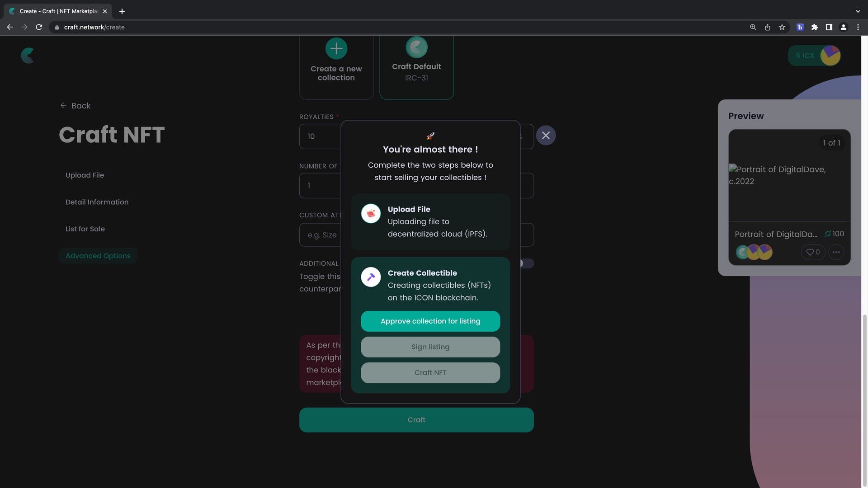The height and width of the screenshot is (488, 868).
Task: Click the Advanced Options tab
Action: point(98,256)
